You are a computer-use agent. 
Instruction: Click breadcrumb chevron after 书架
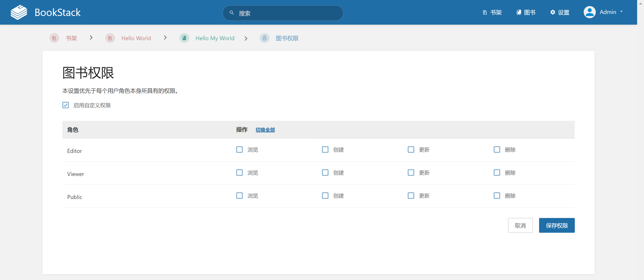(91, 38)
